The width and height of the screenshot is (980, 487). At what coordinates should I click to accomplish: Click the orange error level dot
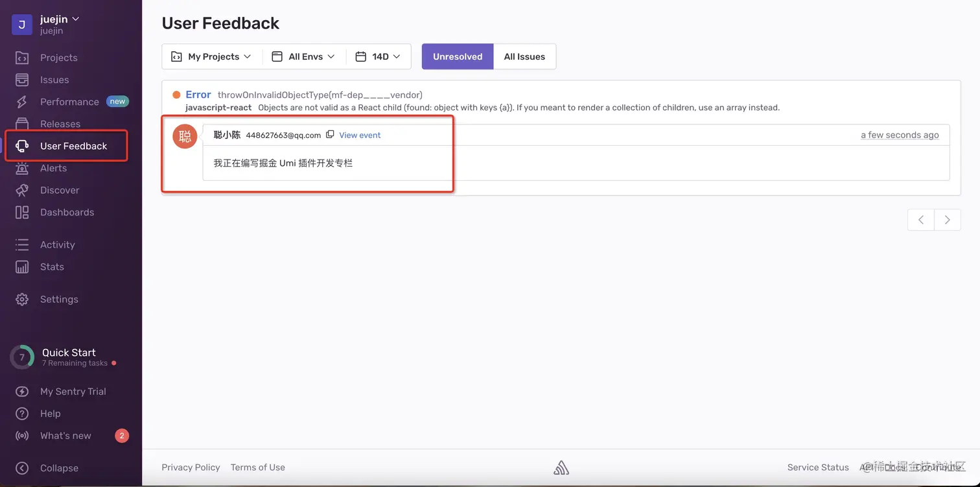coord(176,95)
